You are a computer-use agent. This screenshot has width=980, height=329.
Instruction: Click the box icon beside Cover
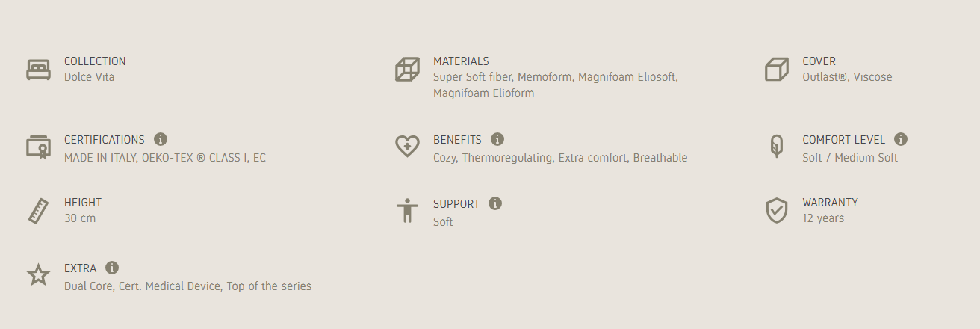tap(777, 70)
